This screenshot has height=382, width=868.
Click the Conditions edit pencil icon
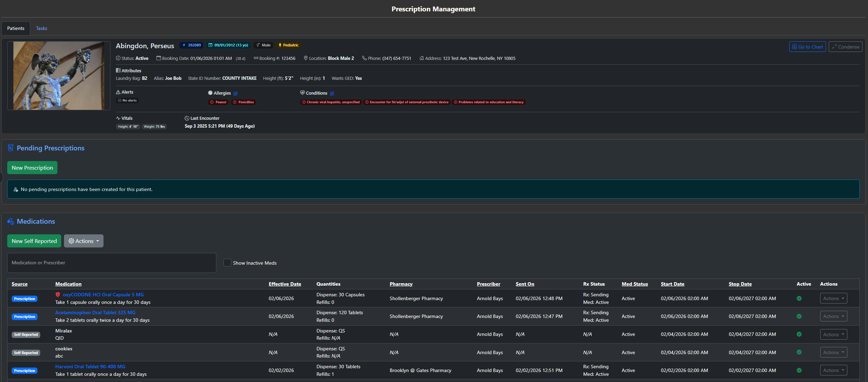[332, 94]
